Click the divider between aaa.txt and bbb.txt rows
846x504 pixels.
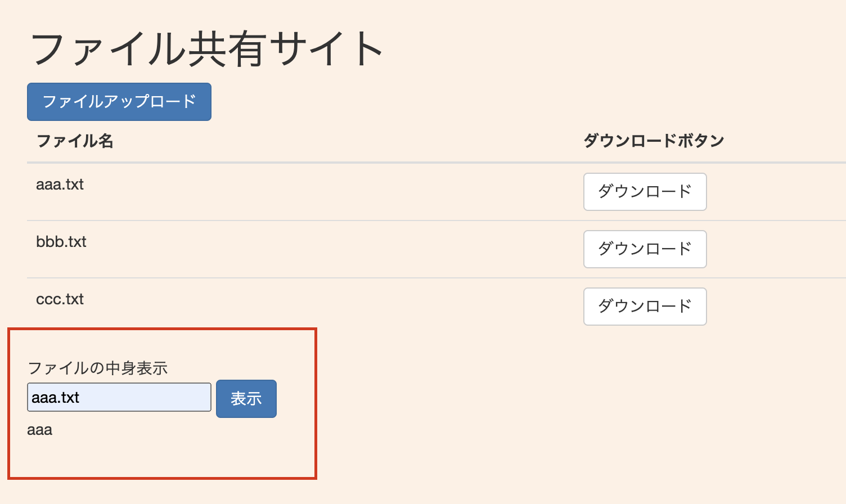coord(337,220)
